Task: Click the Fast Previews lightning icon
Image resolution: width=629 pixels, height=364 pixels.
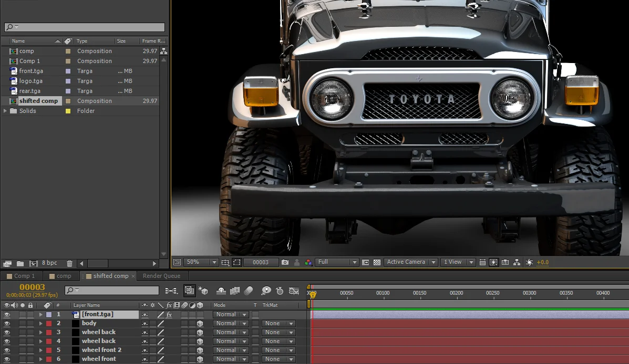Action: 494,262
